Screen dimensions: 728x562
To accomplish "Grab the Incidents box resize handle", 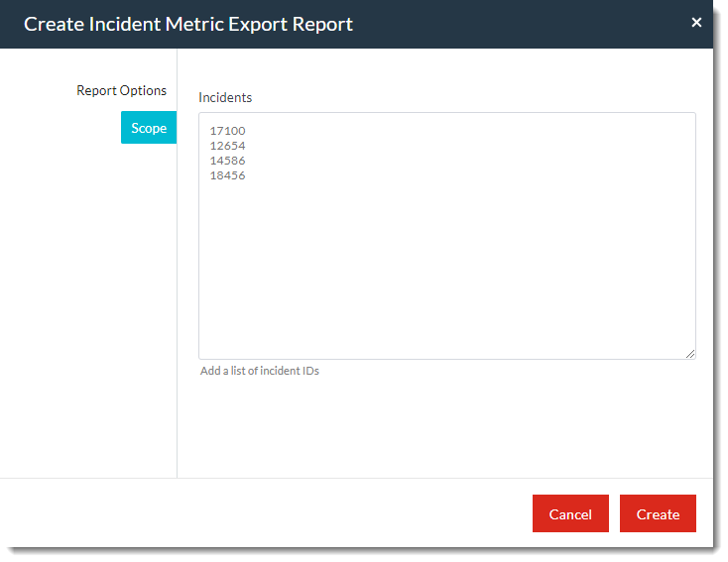I will click(x=689, y=353).
